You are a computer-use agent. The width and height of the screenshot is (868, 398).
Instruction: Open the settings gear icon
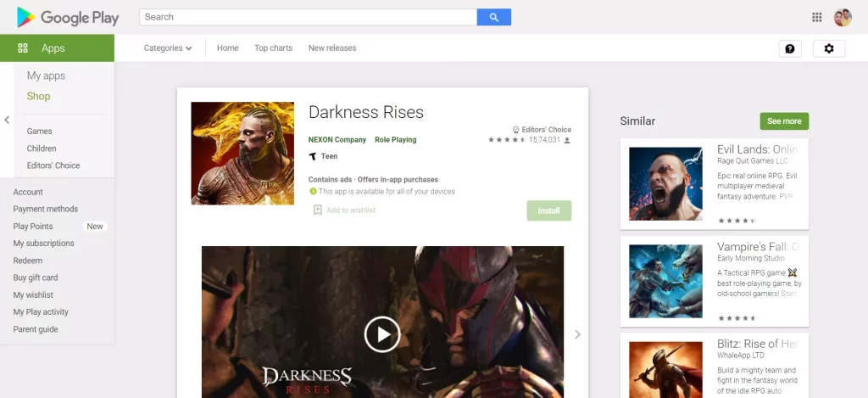coord(829,48)
